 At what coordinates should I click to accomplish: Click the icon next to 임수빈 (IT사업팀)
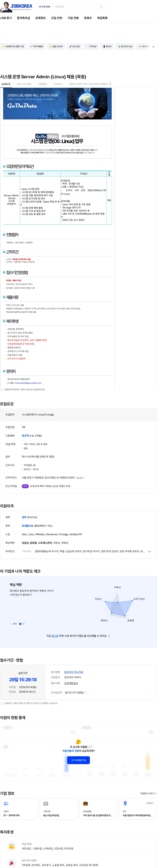tap(86, 692)
